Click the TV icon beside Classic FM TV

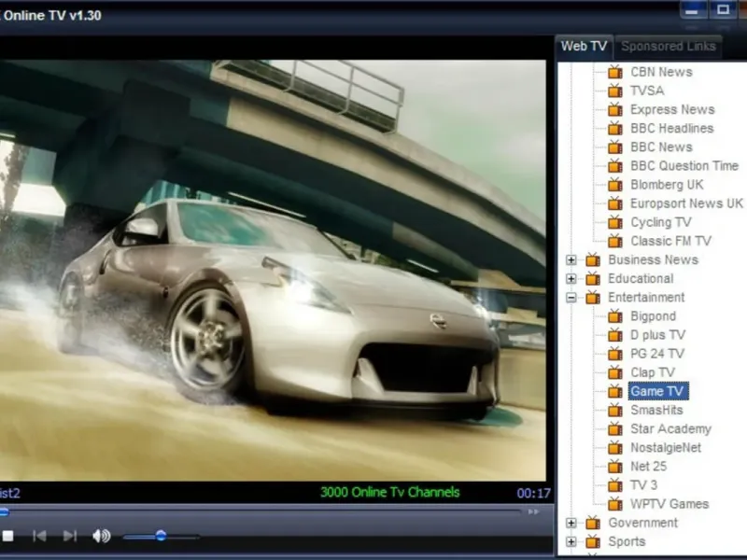click(x=615, y=241)
